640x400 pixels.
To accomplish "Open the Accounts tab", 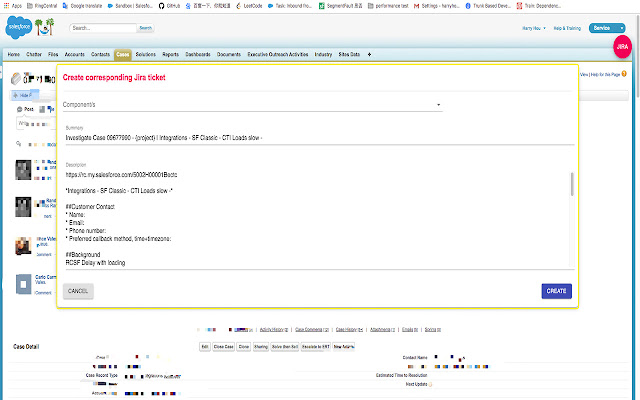I will (x=75, y=54).
